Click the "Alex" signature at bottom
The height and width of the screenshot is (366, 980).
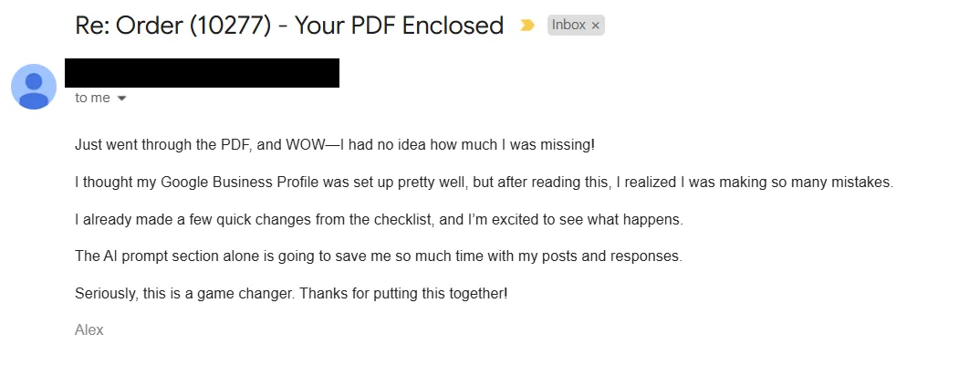(89, 329)
